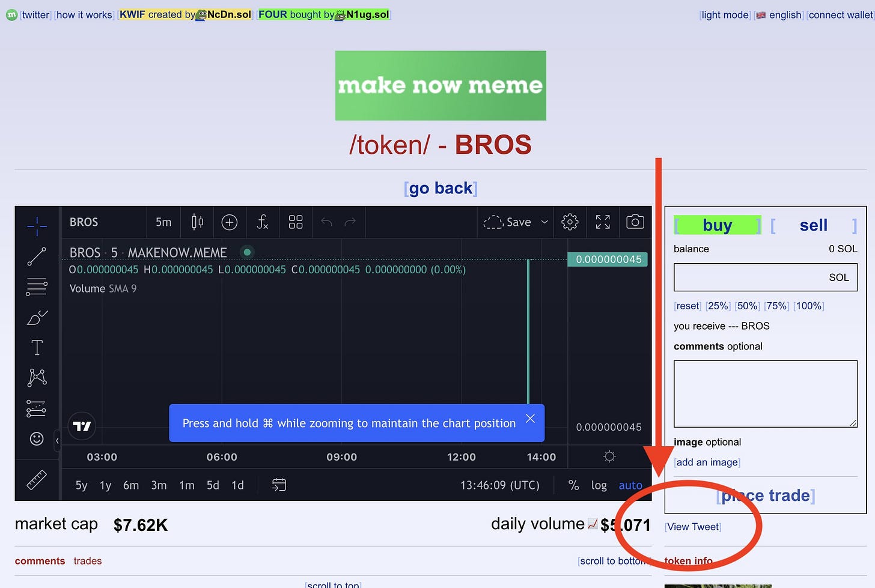The width and height of the screenshot is (875, 588).
Task: Open the emoji icons tool
Action: point(37,438)
